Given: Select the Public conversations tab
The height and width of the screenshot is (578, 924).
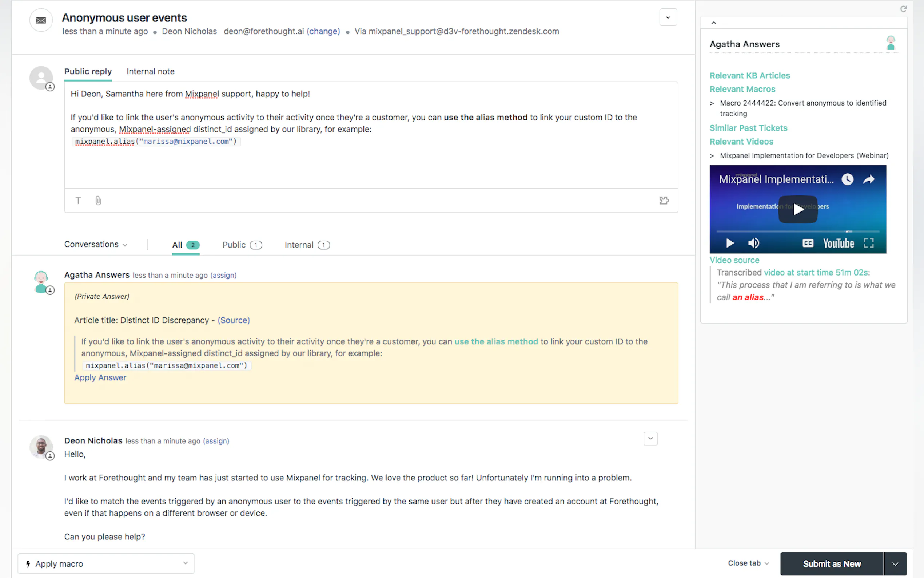Looking at the screenshot, I should click(x=242, y=245).
